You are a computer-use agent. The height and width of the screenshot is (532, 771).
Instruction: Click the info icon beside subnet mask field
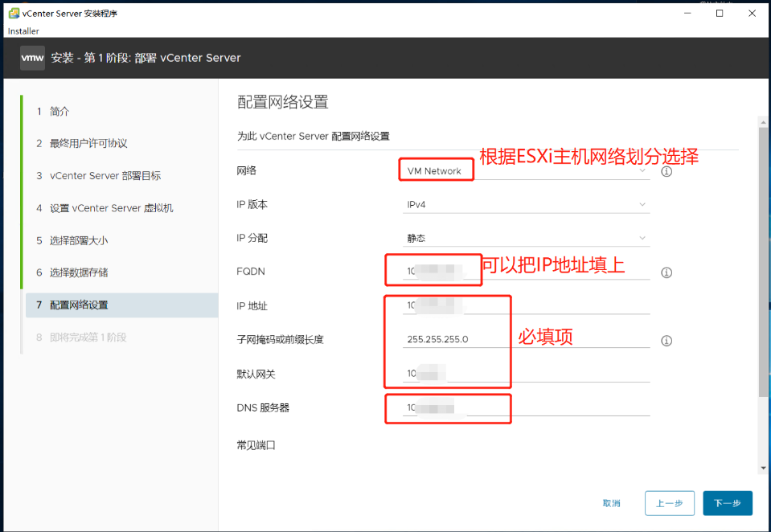(x=666, y=340)
